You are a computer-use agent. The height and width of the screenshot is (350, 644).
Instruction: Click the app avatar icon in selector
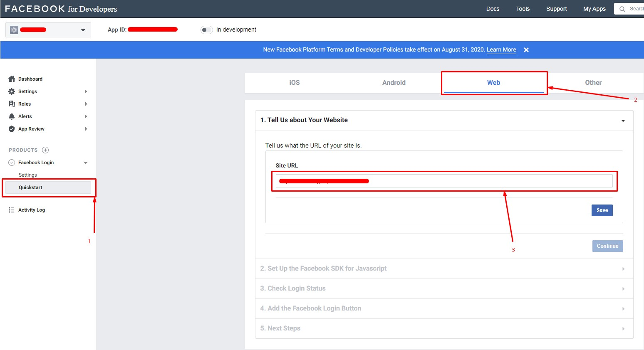[14, 30]
